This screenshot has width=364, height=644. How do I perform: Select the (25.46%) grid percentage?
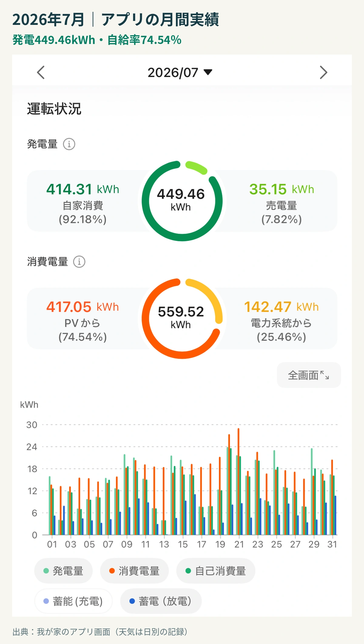(281, 337)
